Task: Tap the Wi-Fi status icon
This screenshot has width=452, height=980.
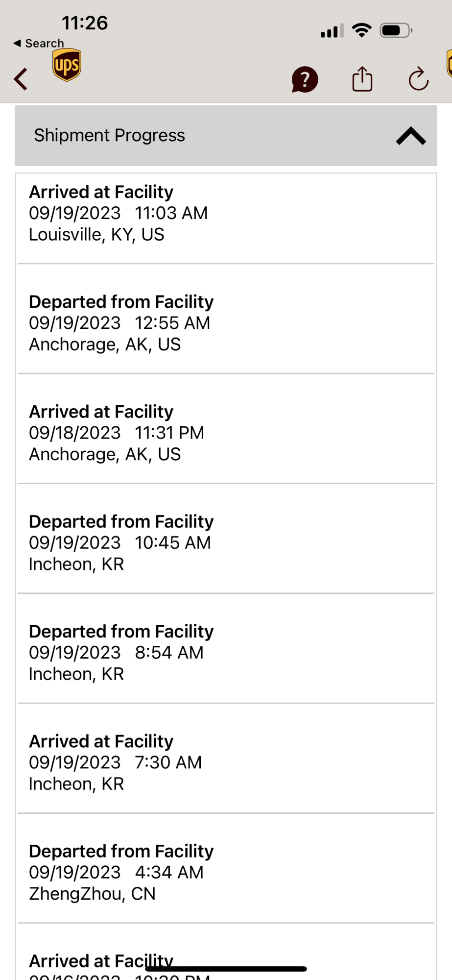Action: coord(362,30)
